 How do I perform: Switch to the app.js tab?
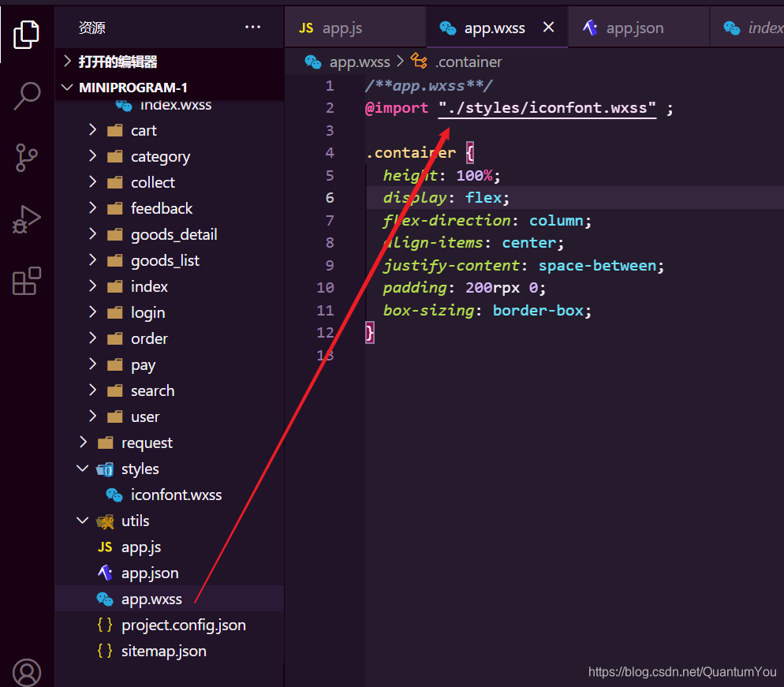click(355, 28)
